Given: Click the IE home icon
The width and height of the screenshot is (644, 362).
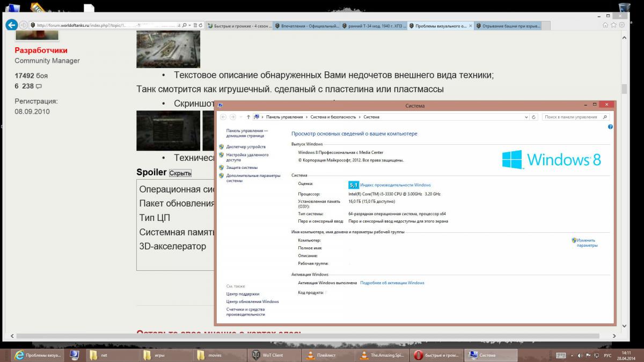Looking at the screenshot, I should click(x=605, y=25).
